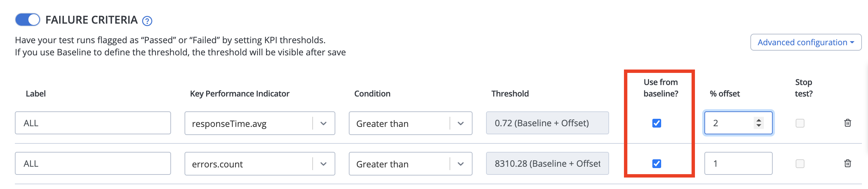Click the Failure Criteria help question icon
868x189 pixels.
pos(147,21)
